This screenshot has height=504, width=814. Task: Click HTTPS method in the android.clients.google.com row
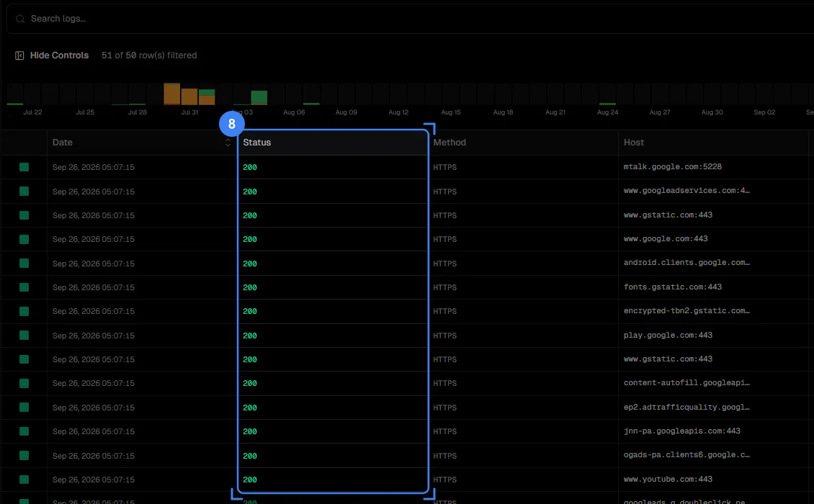click(445, 263)
